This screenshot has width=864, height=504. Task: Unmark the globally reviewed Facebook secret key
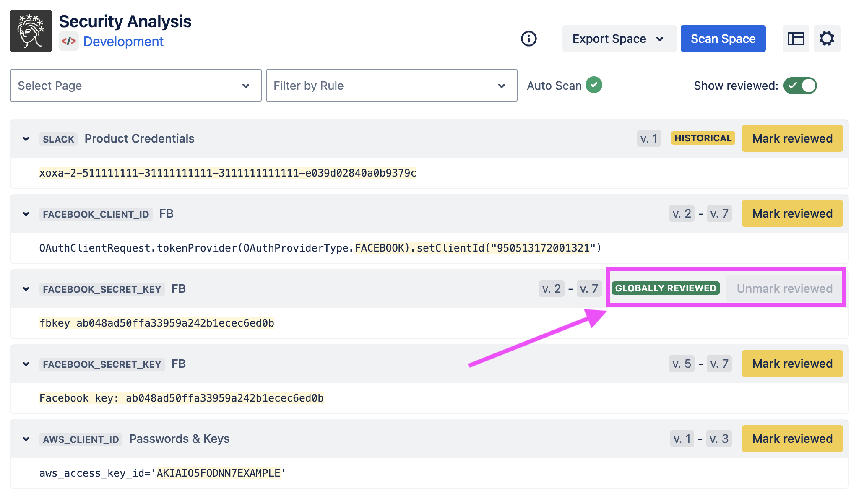click(784, 288)
